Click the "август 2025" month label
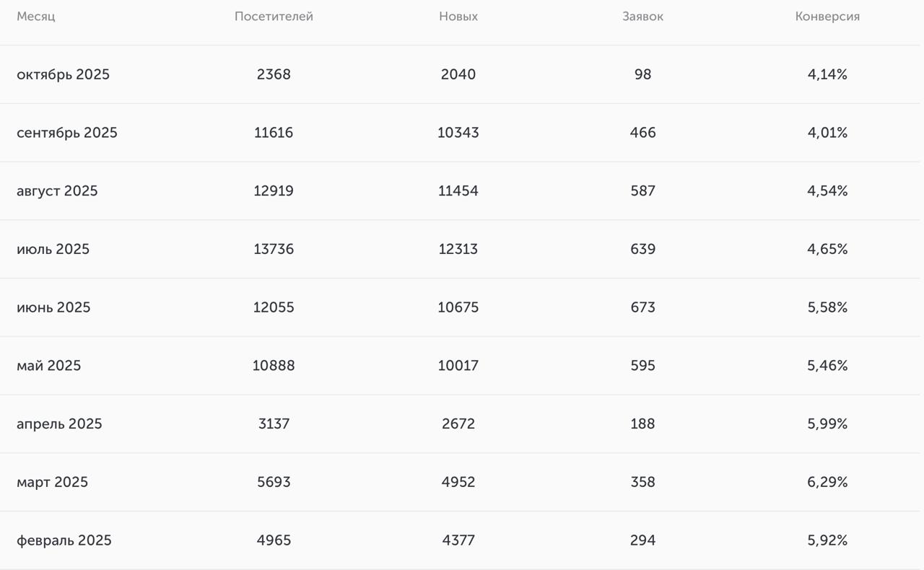Viewport: 924px width, 570px height. (57, 191)
